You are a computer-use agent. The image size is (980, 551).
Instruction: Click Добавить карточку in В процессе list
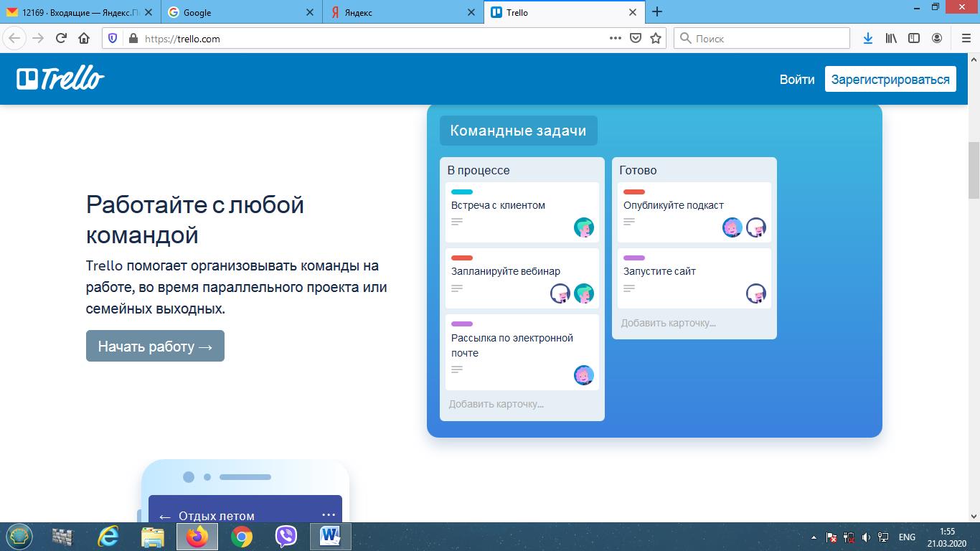click(x=496, y=404)
